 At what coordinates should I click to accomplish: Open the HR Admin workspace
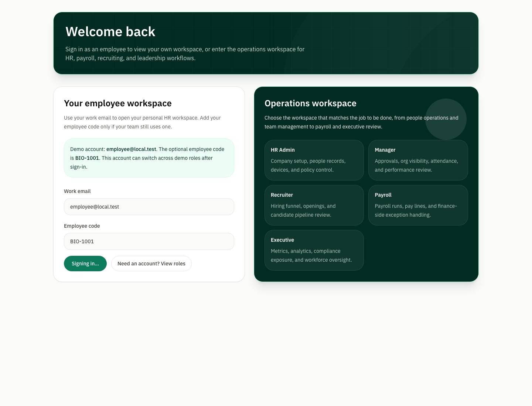coord(314,160)
